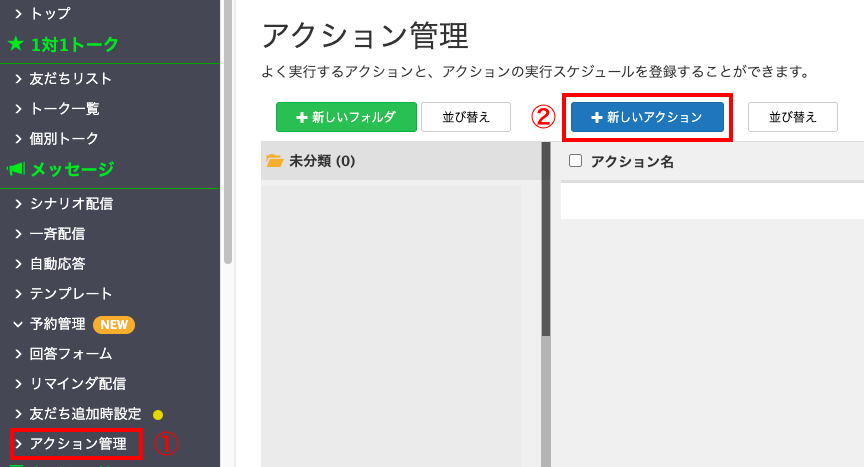This screenshot has width=864, height=467.
Task: Open the トーク一覧 menu item
Action: click(x=64, y=108)
